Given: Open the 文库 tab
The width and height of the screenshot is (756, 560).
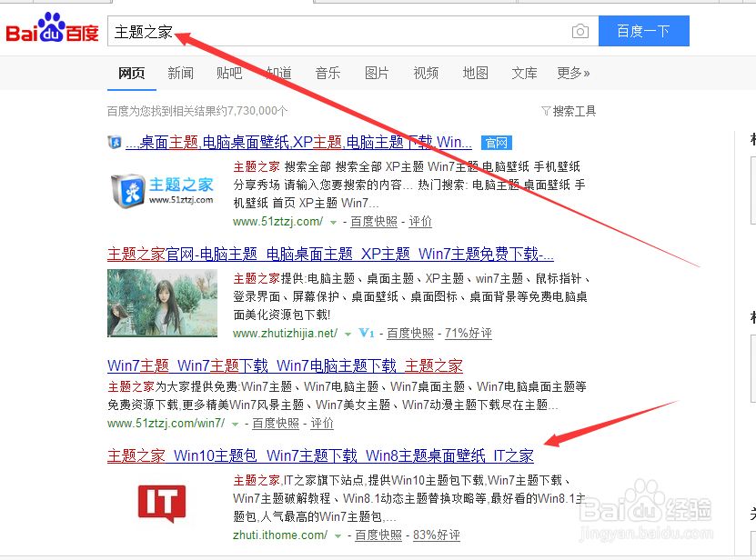Looking at the screenshot, I should [x=525, y=74].
